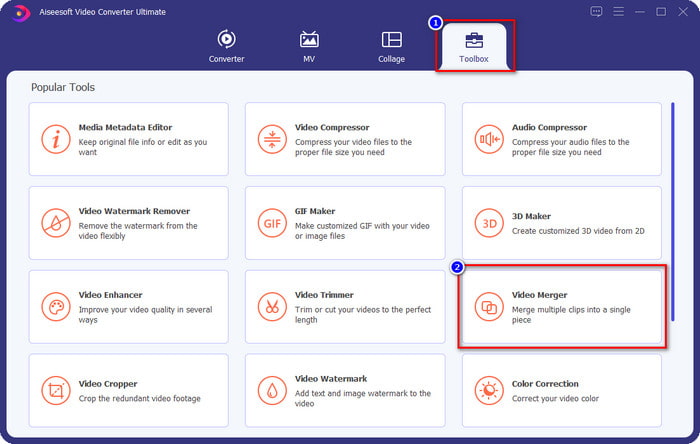Click the Video Compressor icon
Viewport: 700px width, 444px height.
coord(272,139)
